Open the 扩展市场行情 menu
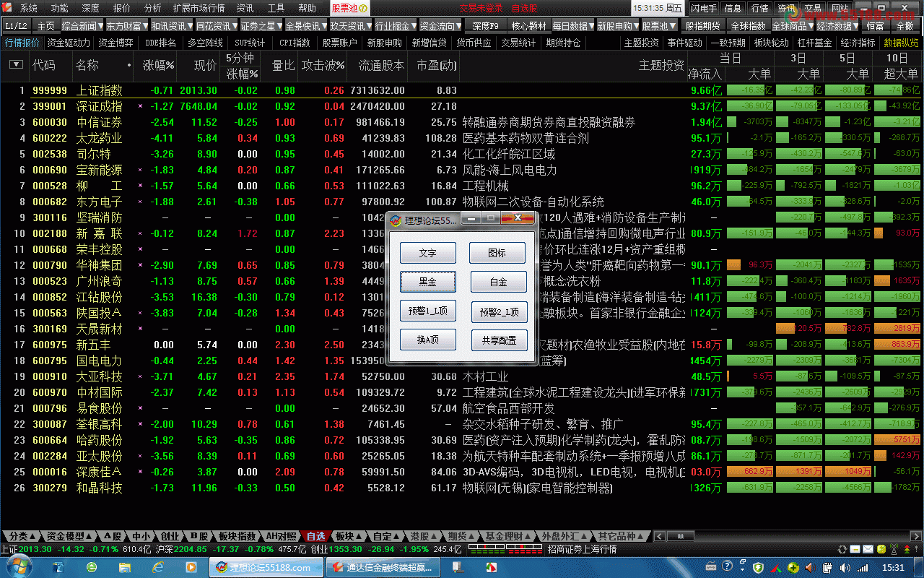 pos(199,8)
